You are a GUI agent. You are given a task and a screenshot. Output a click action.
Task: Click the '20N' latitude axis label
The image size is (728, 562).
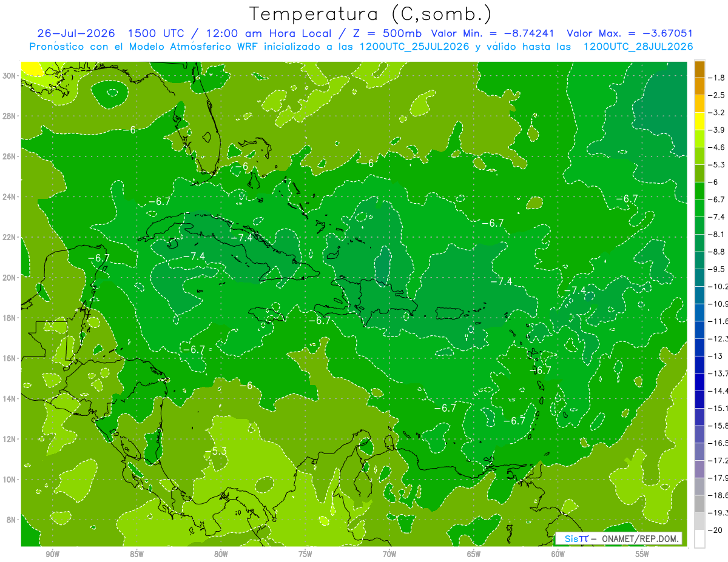tap(10, 278)
